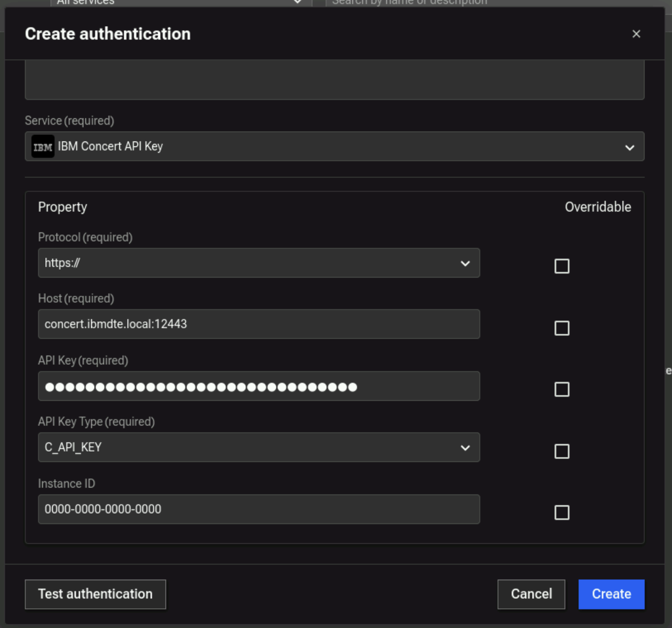Mark Instance ID as overridable
The width and height of the screenshot is (672, 628).
[562, 513]
